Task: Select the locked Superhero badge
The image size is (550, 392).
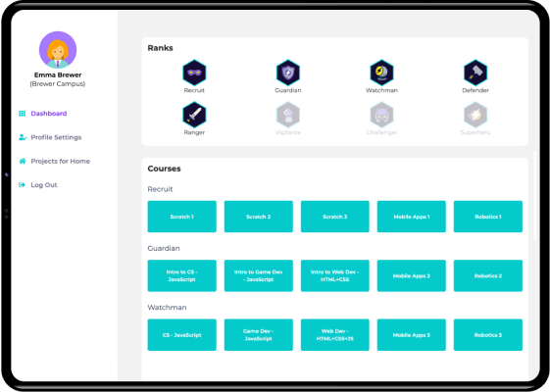Action: (475, 115)
